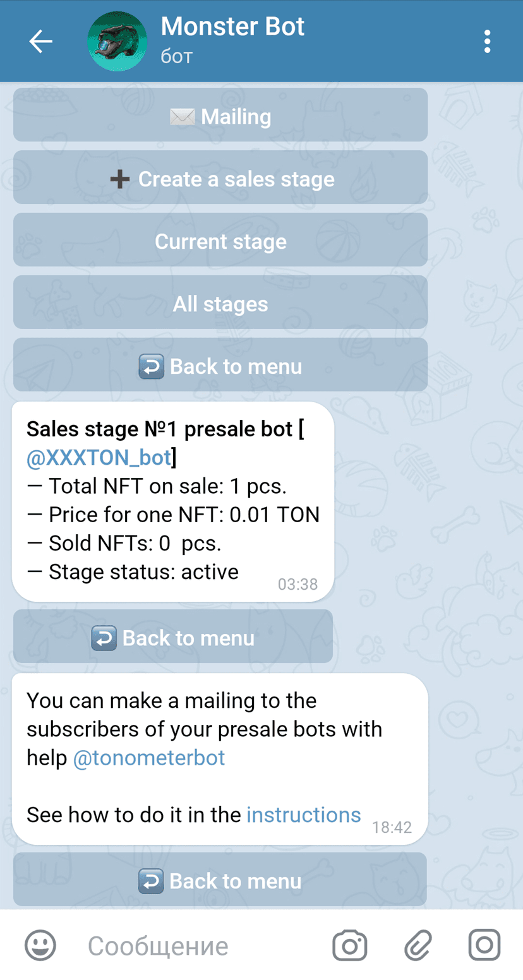Open the emoji smiley picker
This screenshot has width=523, height=980.
click(x=40, y=945)
